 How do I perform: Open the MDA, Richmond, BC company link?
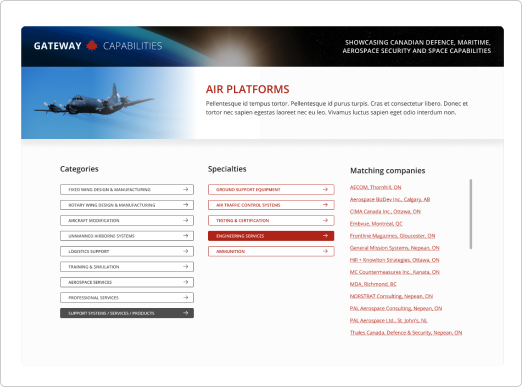click(x=373, y=284)
